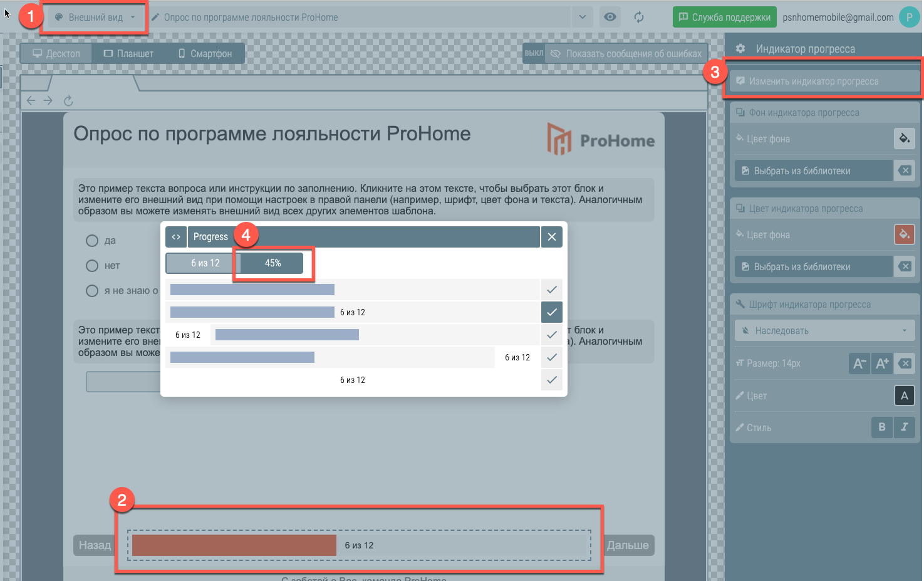Click the reload icon in preview frame
The height and width of the screenshot is (581, 924).
(69, 100)
